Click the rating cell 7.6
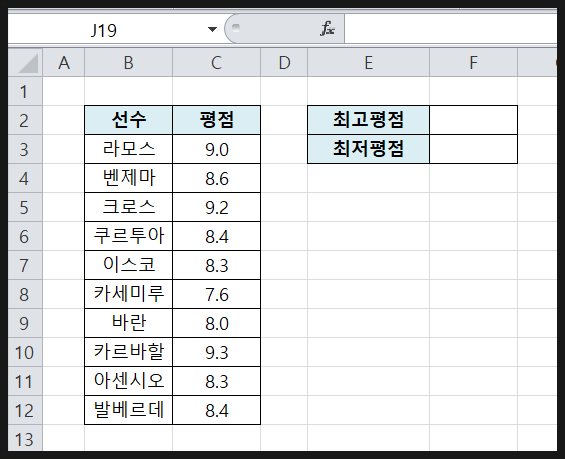Screen dimensions: 565x459 tap(217, 294)
